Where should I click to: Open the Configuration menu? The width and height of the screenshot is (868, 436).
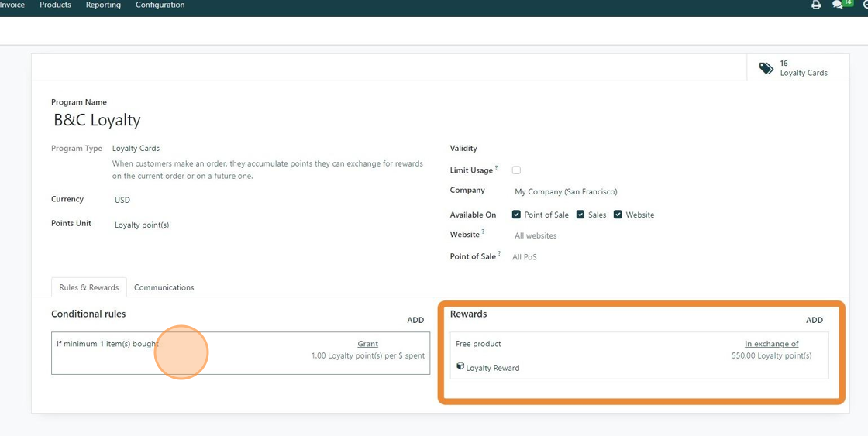160,5
